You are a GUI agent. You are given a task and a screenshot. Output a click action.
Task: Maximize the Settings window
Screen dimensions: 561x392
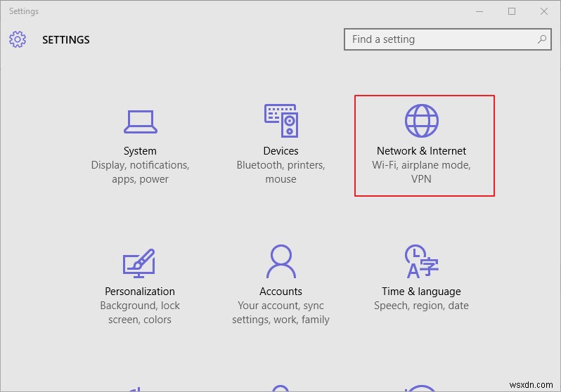(512, 11)
